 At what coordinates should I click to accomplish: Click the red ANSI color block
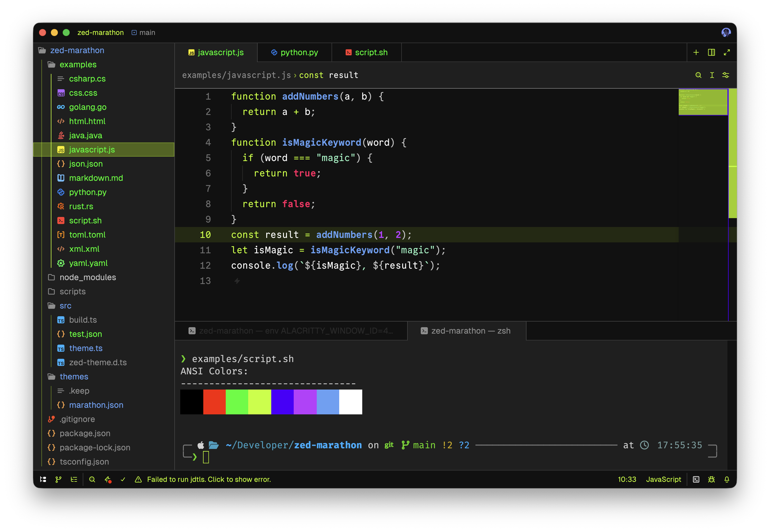214,402
